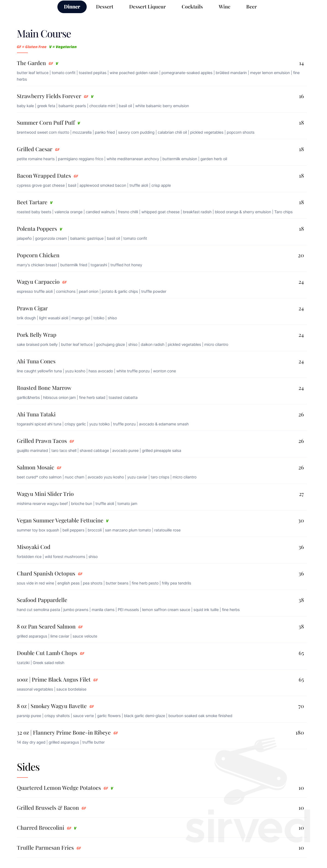Click the V icon beside Beet Tartare

click(x=51, y=203)
